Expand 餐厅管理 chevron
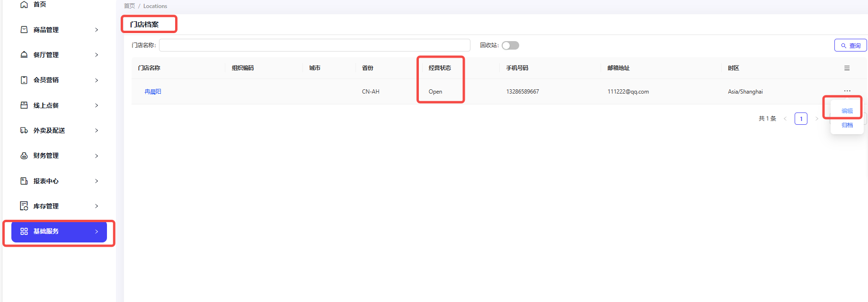Image resolution: width=868 pixels, height=302 pixels. click(97, 55)
